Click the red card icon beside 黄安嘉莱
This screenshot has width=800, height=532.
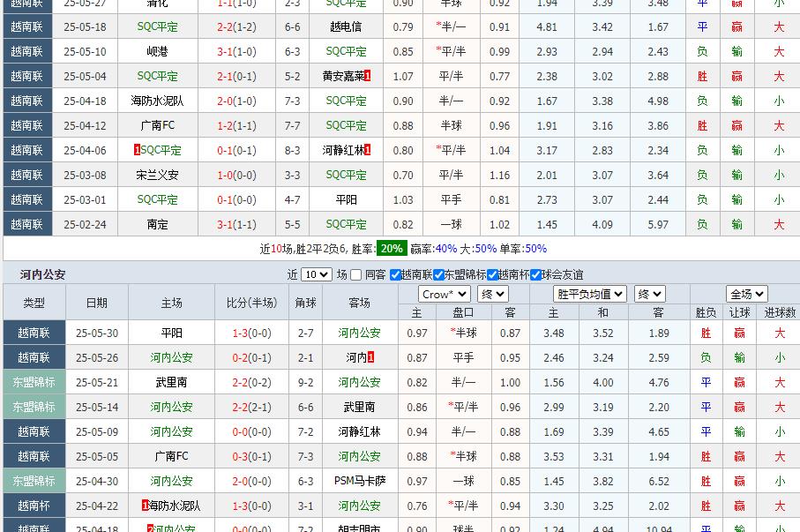tap(367, 76)
